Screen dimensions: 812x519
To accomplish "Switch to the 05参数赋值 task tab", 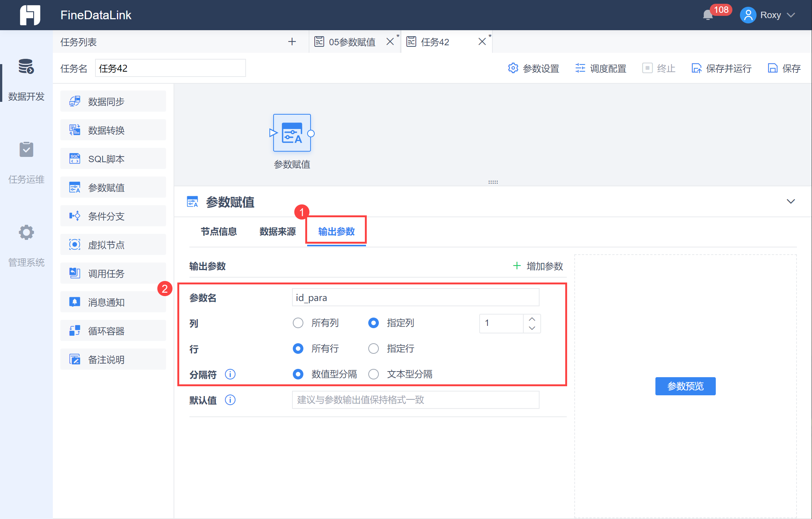I will [351, 42].
